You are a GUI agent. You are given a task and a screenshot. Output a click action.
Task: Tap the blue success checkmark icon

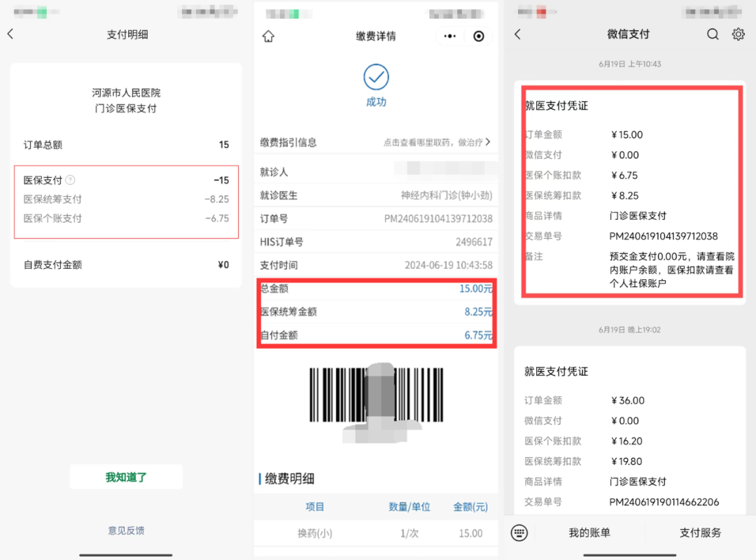(376, 77)
